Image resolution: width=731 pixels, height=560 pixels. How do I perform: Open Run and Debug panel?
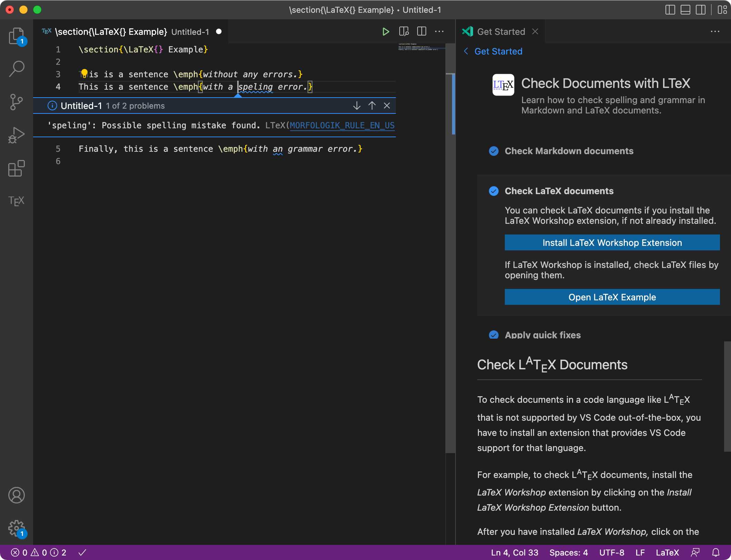(16, 135)
